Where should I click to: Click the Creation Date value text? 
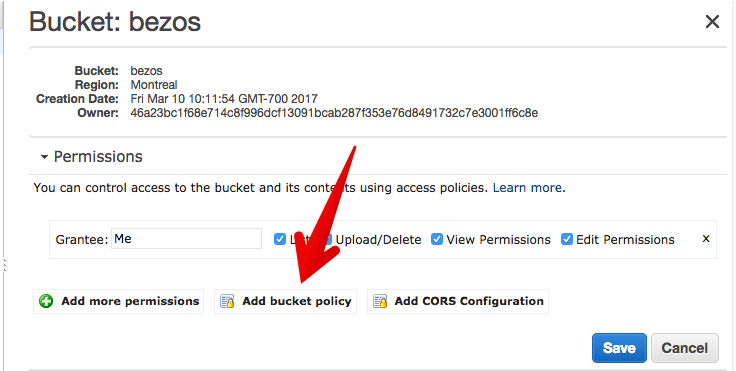tap(224, 99)
